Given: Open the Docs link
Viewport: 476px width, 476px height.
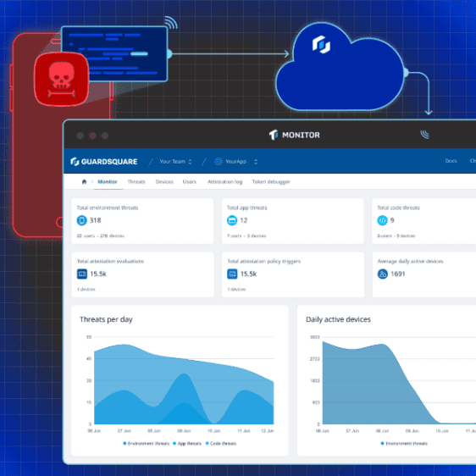Looking at the screenshot, I should point(451,161).
